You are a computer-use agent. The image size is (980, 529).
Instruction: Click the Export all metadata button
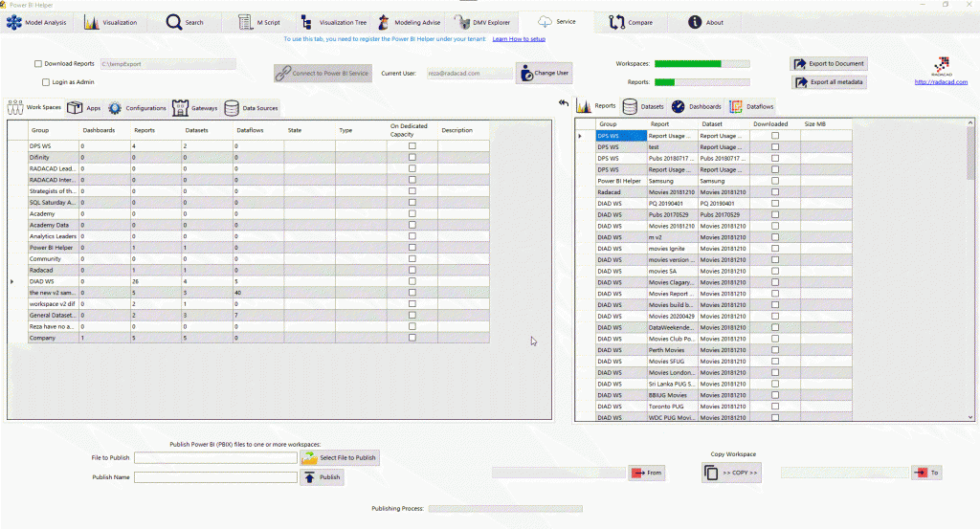click(x=829, y=82)
